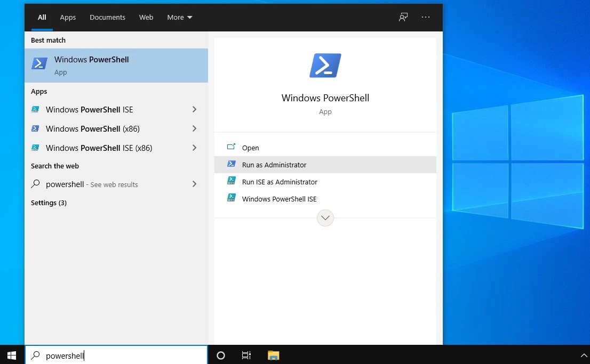The width and height of the screenshot is (590, 364).
Task: Select the Windows PowerShell app icon
Action: pyautogui.click(x=39, y=63)
